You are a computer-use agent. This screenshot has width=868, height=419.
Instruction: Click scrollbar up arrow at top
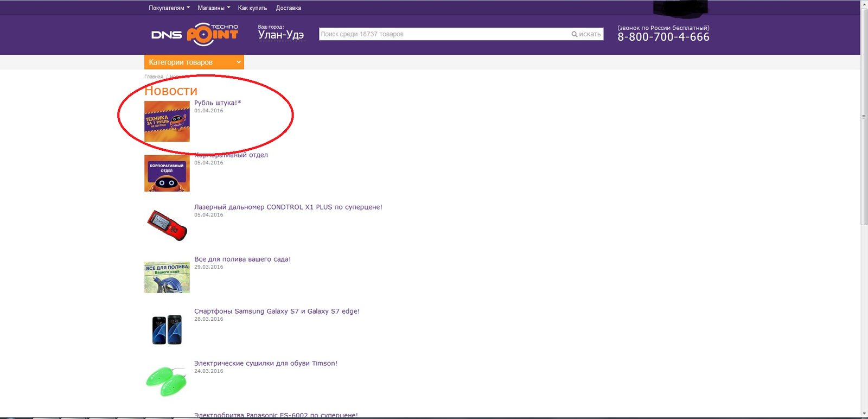(x=864, y=4)
